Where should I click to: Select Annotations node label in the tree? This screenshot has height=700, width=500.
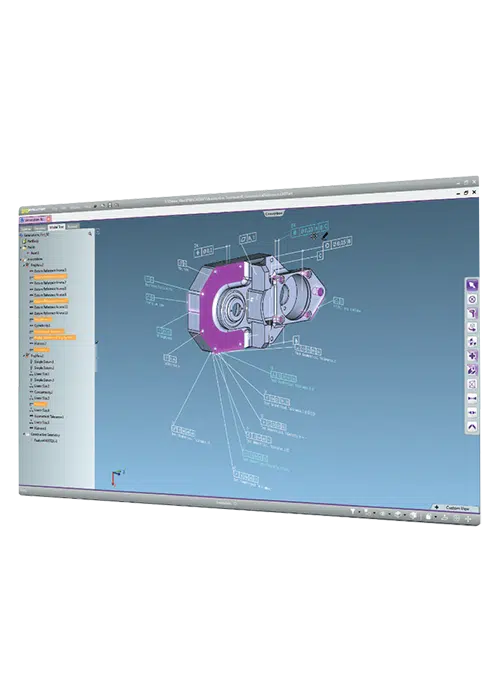point(35,259)
